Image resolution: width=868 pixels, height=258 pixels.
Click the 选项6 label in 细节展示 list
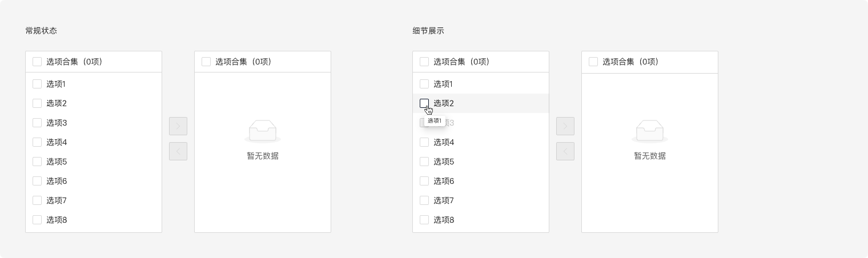(x=444, y=181)
